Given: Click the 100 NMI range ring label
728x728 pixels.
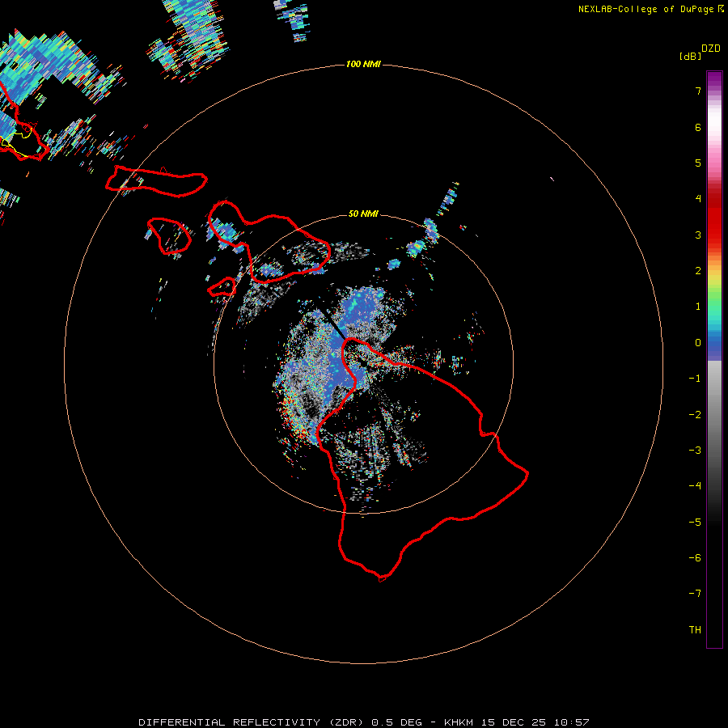Looking at the screenshot, I should pyautogui.click(x=363, y=64).
